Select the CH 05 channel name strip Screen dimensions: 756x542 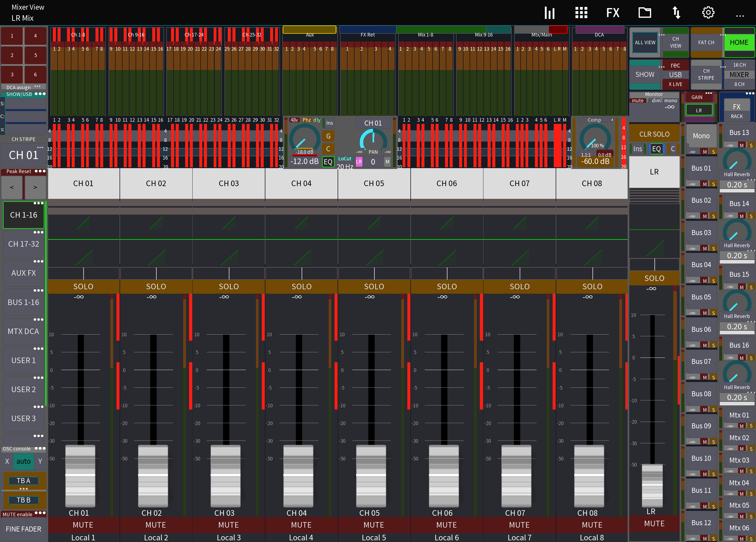pyautogui.click(x=374, y=183)
